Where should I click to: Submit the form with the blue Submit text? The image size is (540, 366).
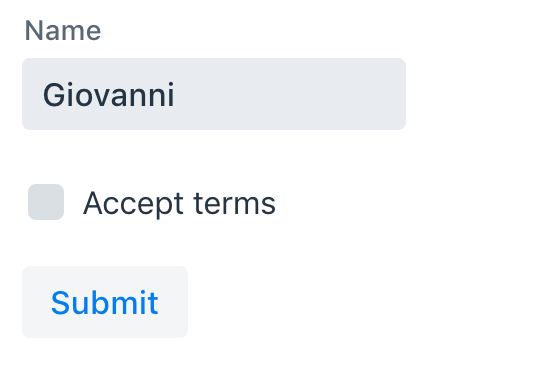105,303
